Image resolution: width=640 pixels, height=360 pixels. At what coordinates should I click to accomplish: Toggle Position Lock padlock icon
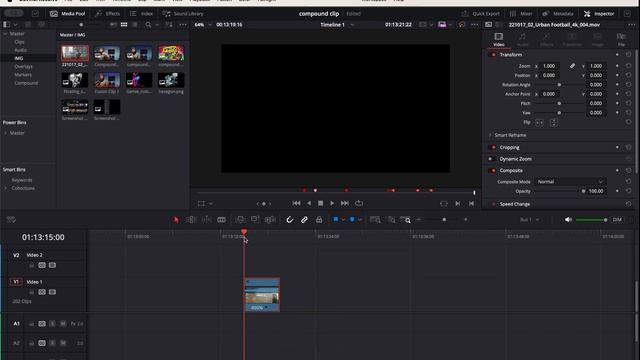pyautogui.click(x=319, y=220)
